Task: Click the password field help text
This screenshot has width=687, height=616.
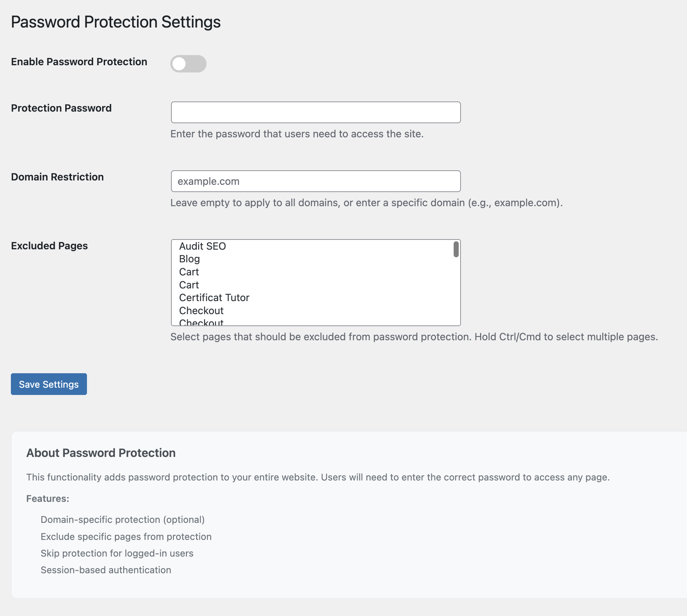Action: (x=297, y=134)
